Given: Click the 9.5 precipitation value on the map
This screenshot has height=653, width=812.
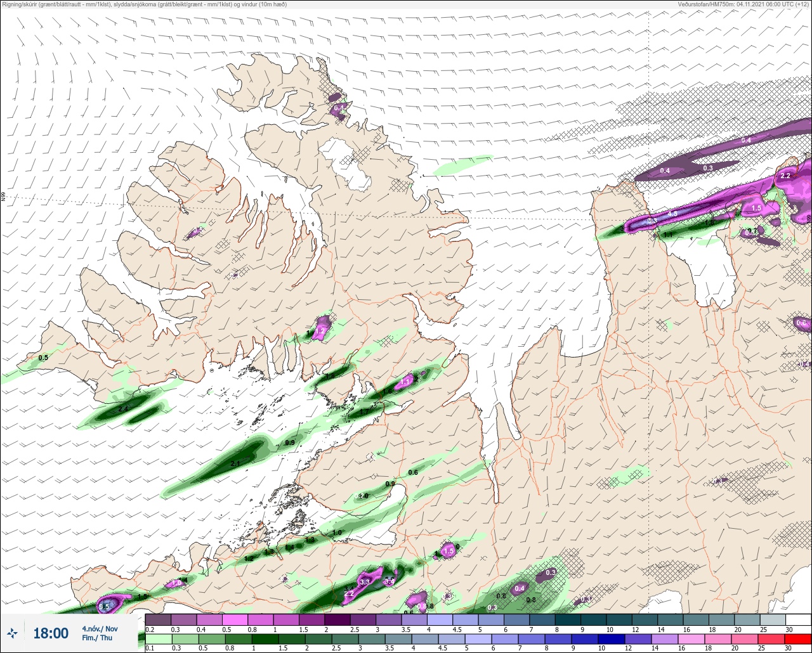Looking at the screenshot, I should [x=103, y=607].
